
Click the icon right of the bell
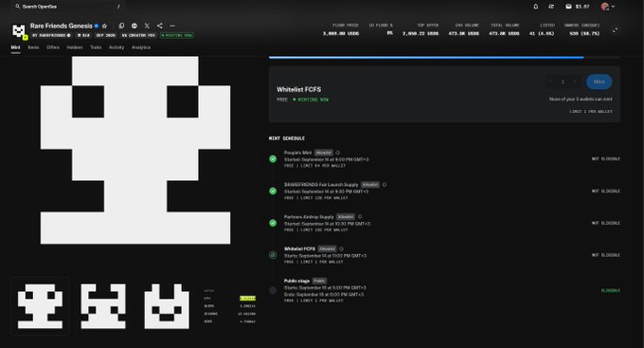(x=551, y=7)
